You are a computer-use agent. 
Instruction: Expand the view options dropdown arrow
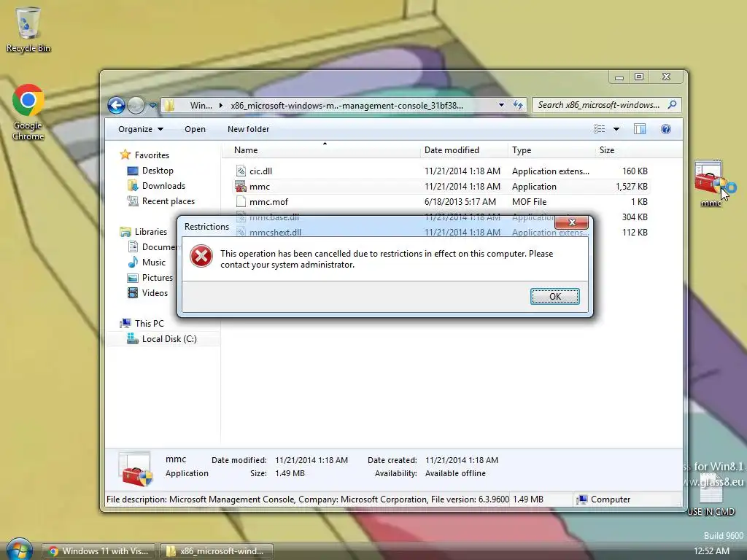click(x=616, y=129)
